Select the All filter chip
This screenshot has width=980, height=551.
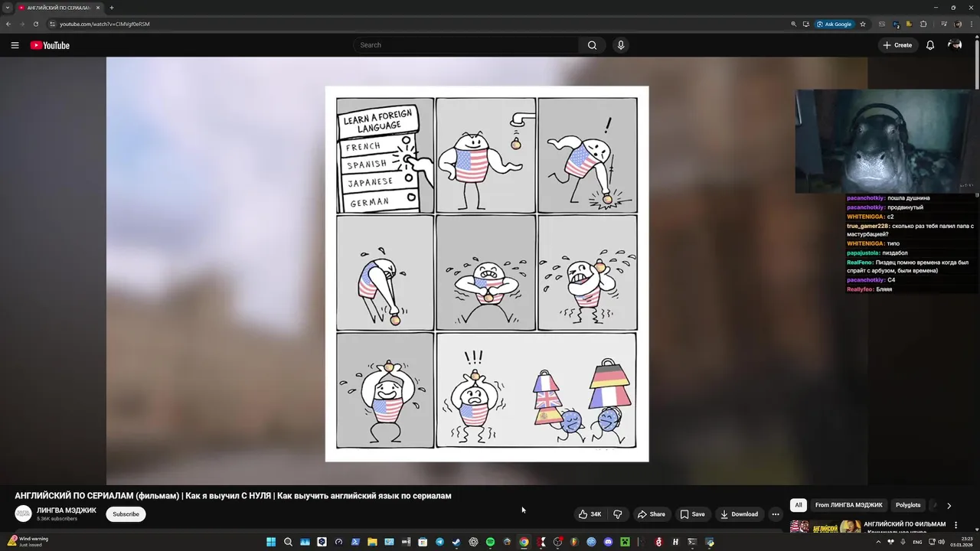coord(799,505)
